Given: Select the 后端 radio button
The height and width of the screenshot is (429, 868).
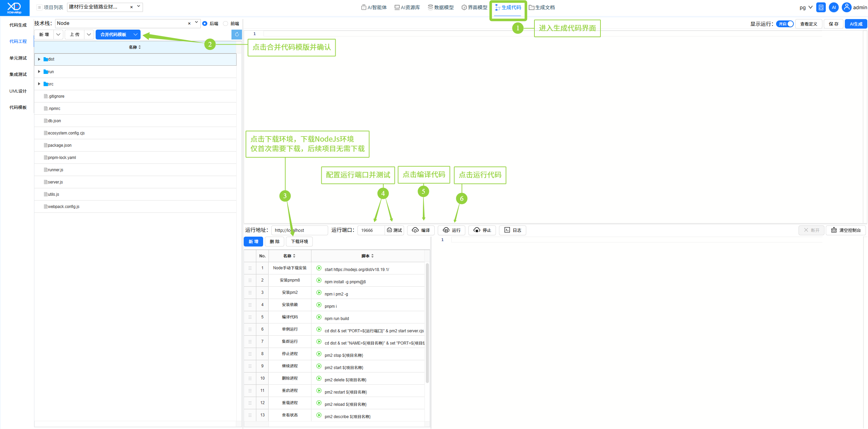Looking at the screenshot, I should [x=205, y=23].
